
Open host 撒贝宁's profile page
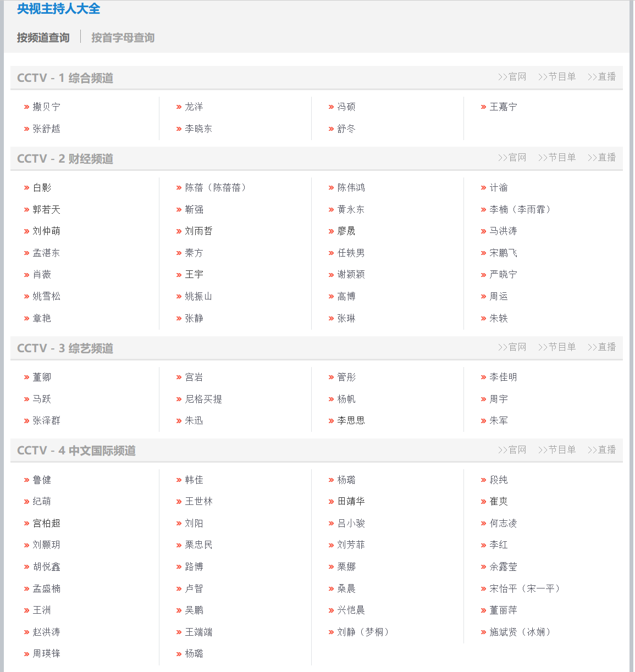pyautogui.click(x=48, y=107)
